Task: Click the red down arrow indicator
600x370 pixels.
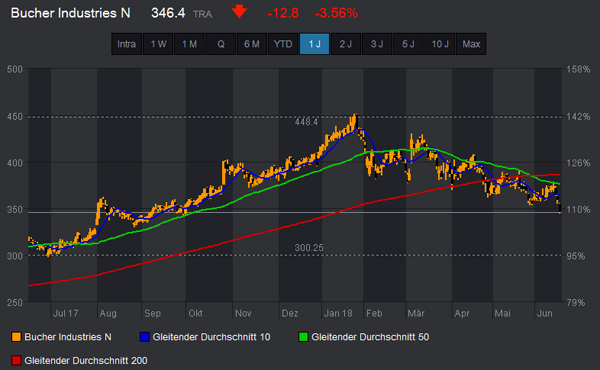Action: pyautogui.click(x=239, y=12)
